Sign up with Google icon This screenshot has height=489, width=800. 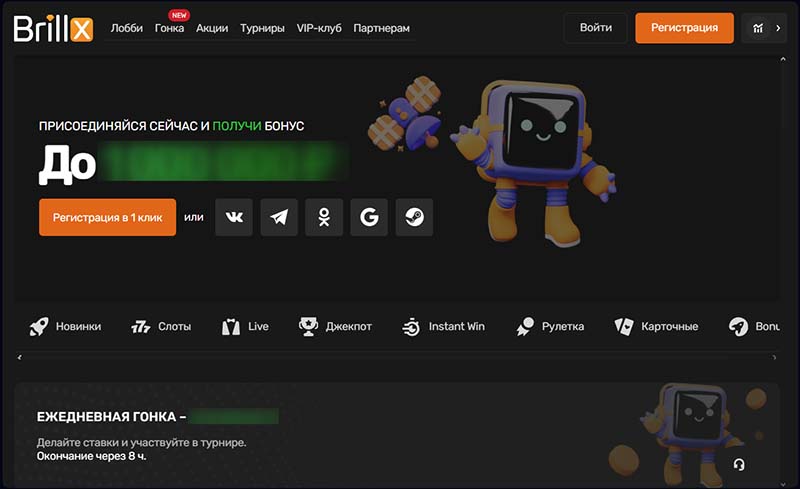click(x=369, y=217)
